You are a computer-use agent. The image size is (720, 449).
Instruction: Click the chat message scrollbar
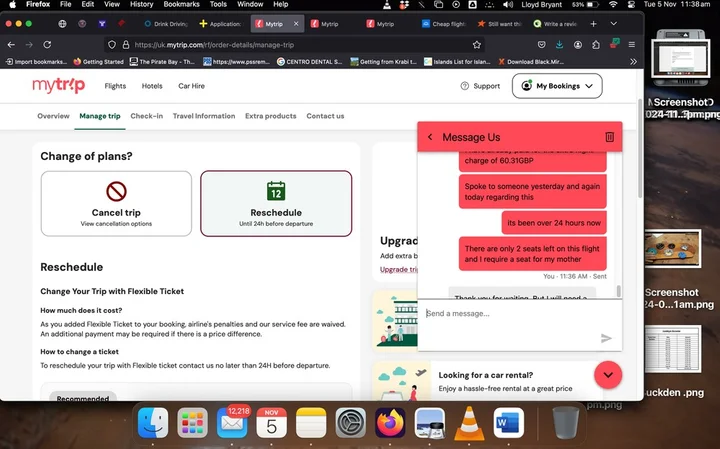point(619,291)
